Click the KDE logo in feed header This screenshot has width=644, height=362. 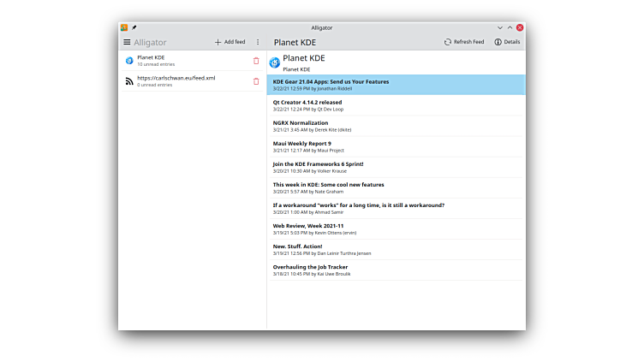coord(275,62)
